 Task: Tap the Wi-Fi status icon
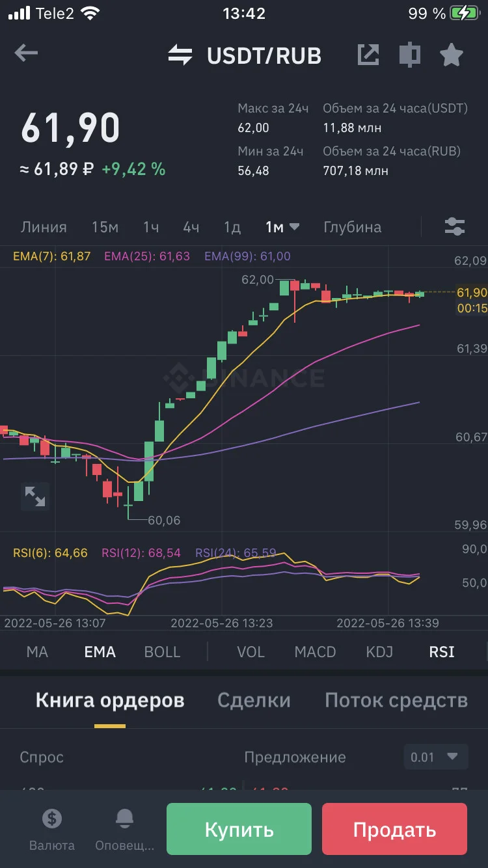pos(90,13)
